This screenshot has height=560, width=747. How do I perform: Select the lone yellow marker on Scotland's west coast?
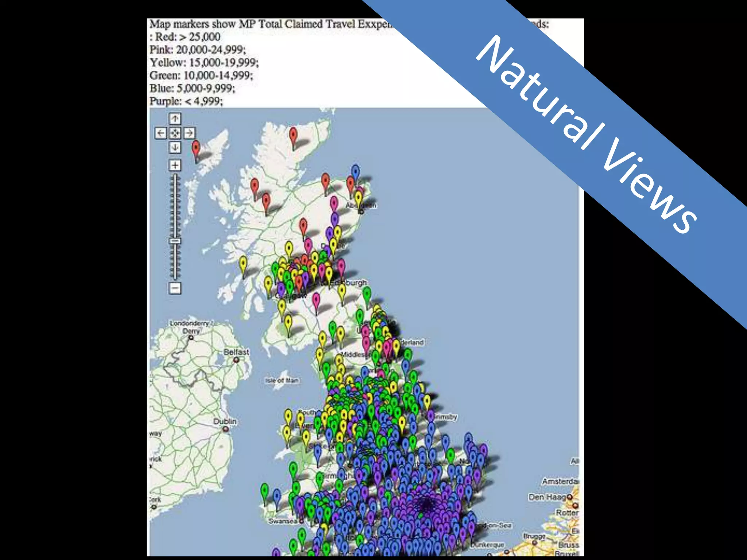coord(243,263)
